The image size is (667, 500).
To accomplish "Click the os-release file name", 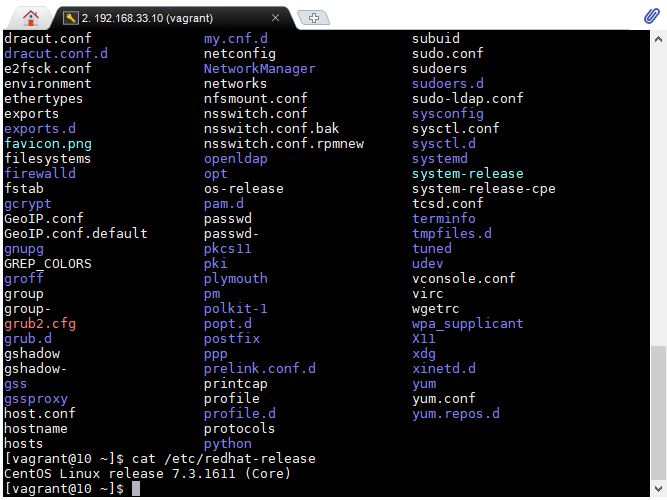I will [244, 189].
